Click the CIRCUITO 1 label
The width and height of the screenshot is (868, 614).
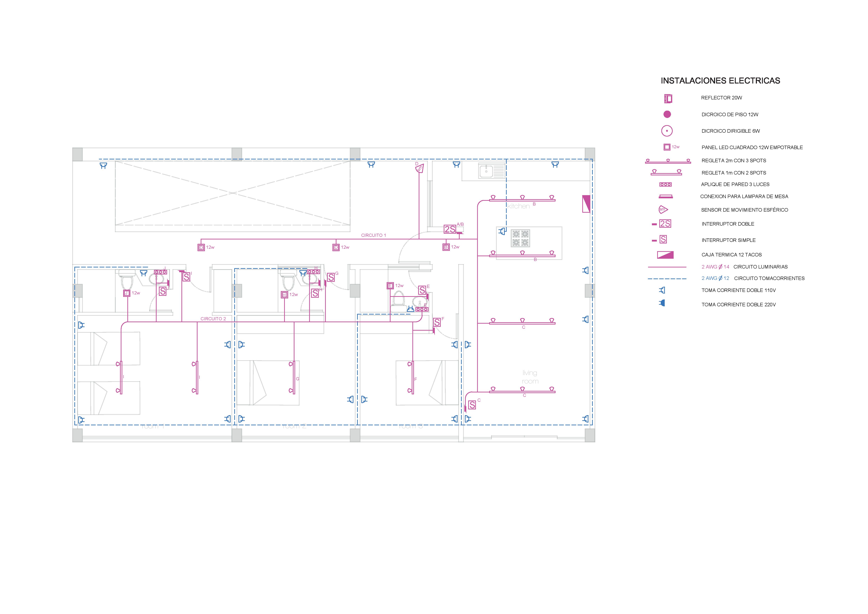click(374, 235)
